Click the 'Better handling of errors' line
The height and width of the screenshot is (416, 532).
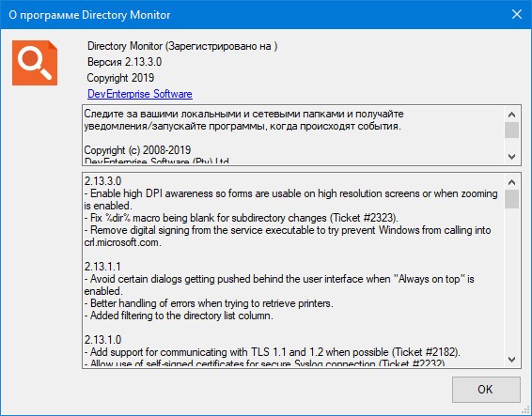coord(209,303)
